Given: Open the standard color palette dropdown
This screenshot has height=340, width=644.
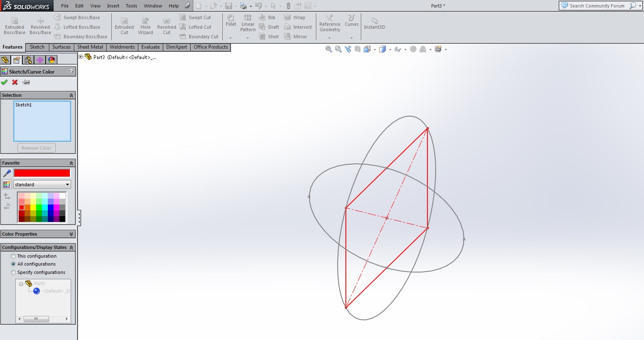Looking at the screenshot, I should (42, 185).
